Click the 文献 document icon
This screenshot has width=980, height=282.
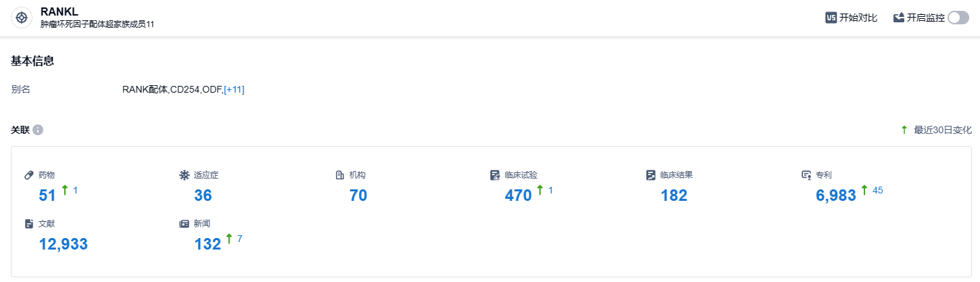click(29, 224)
